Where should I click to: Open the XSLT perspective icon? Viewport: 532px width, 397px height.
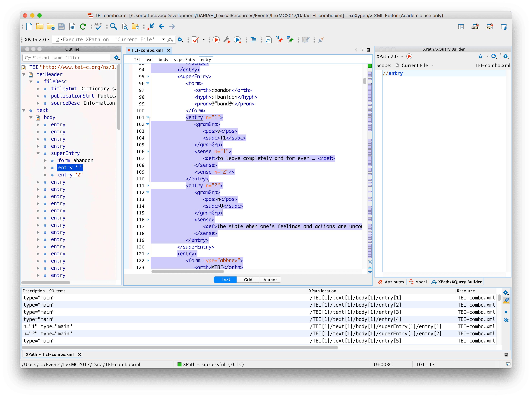(475, 27)
